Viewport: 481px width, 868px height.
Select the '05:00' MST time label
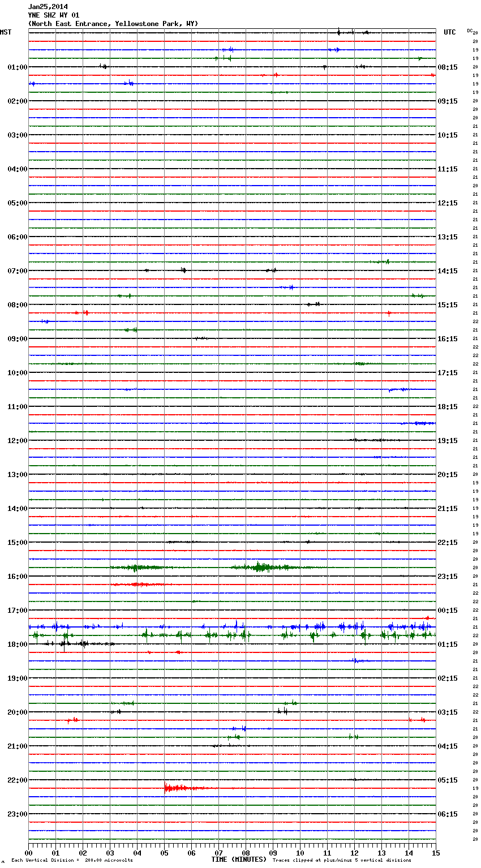point(18,203)
